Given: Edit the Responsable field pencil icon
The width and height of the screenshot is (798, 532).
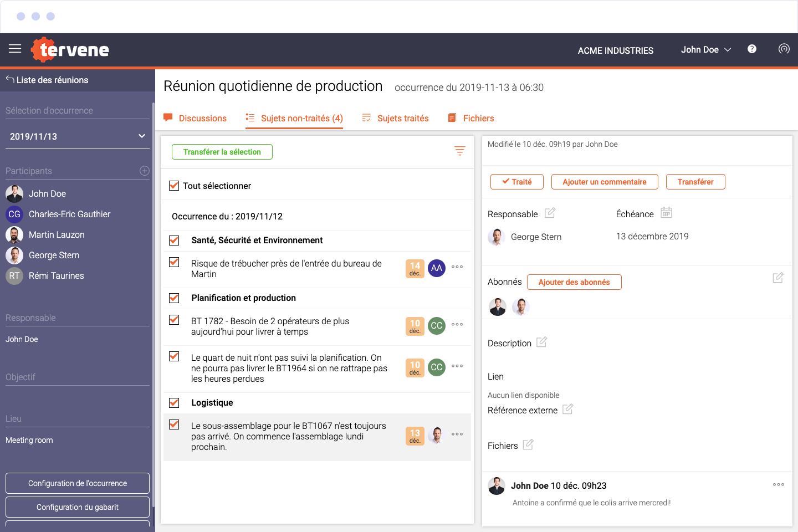Looking at the screenshot, I should click(x=550, y=213).
